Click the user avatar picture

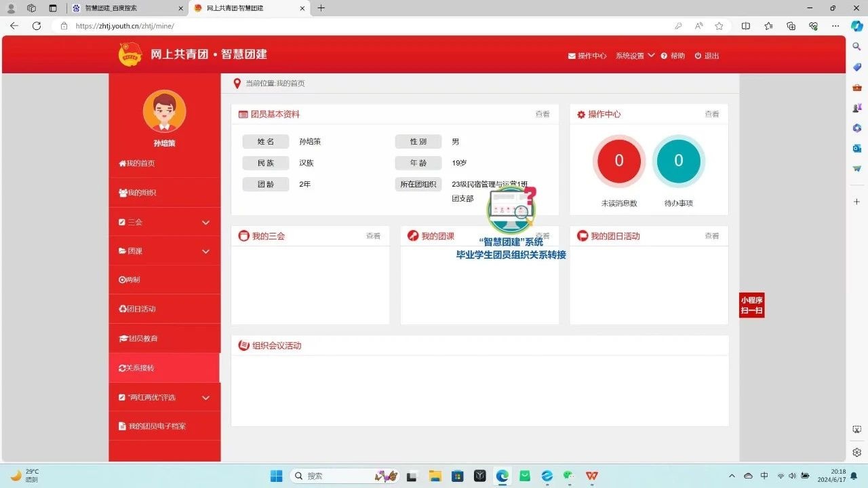point(164,111)
